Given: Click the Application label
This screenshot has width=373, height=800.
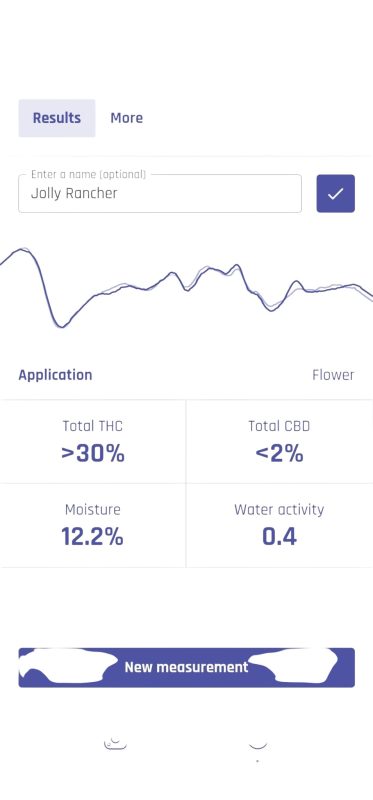Looking at the screenshot, I should pos(55,375).
